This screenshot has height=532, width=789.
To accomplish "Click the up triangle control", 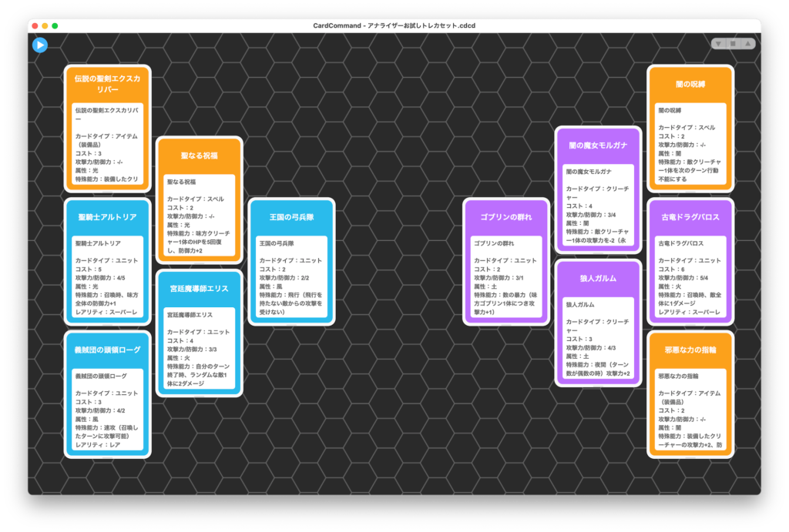I will 747,44.
